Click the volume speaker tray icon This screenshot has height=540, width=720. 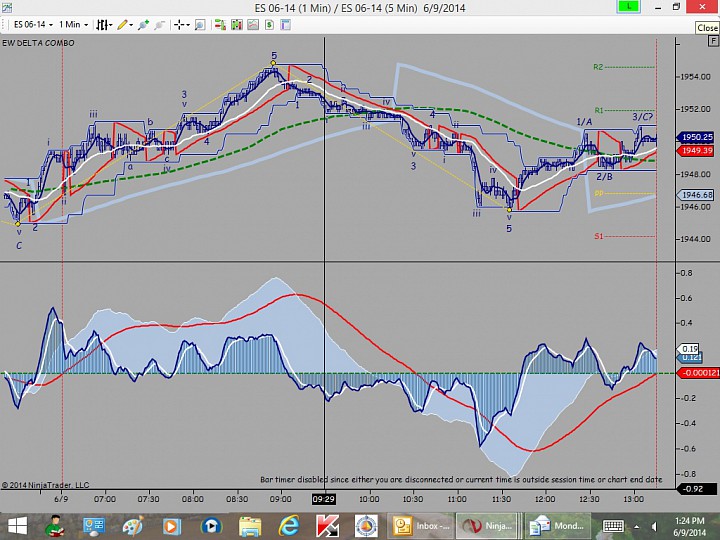click(x=654, y=527)
